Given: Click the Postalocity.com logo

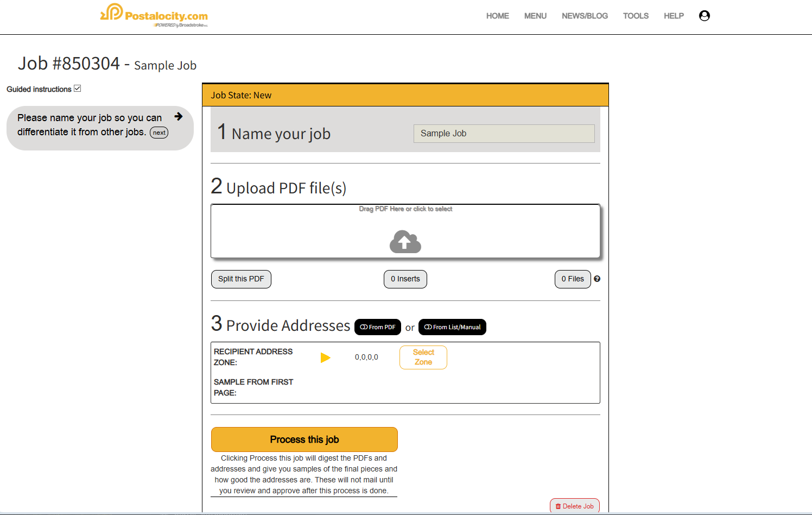Looking at the screenshot, I should (x=154, y=15).
